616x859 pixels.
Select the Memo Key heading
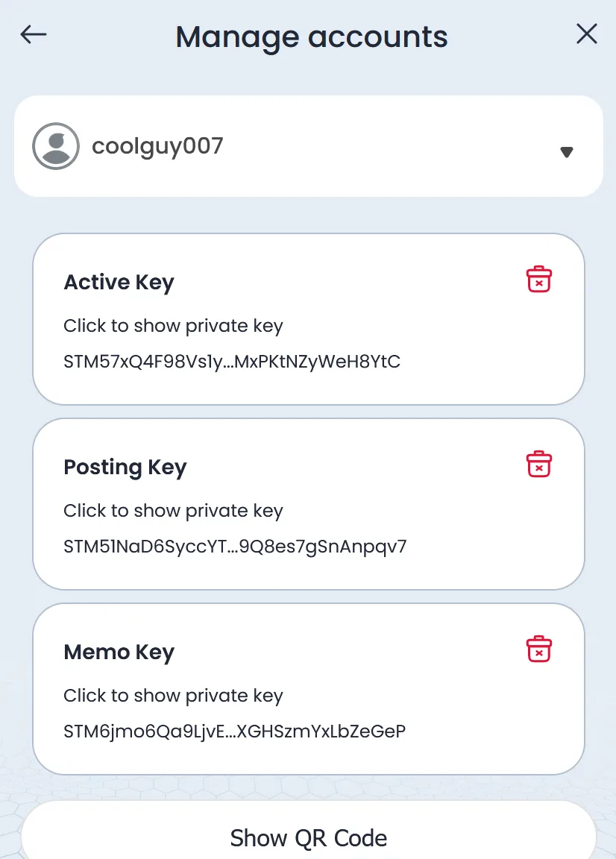pyautogui.click(x=119, y=652)
